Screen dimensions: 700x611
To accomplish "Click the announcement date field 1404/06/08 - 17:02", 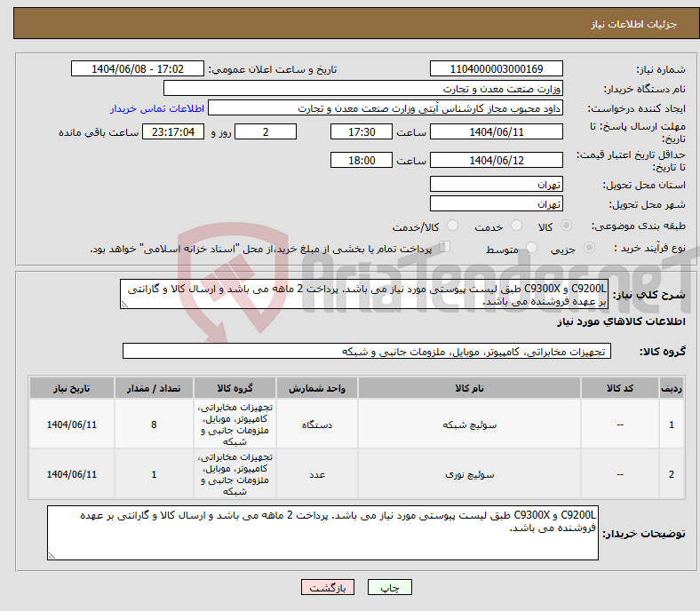I will tap(138, 68).
